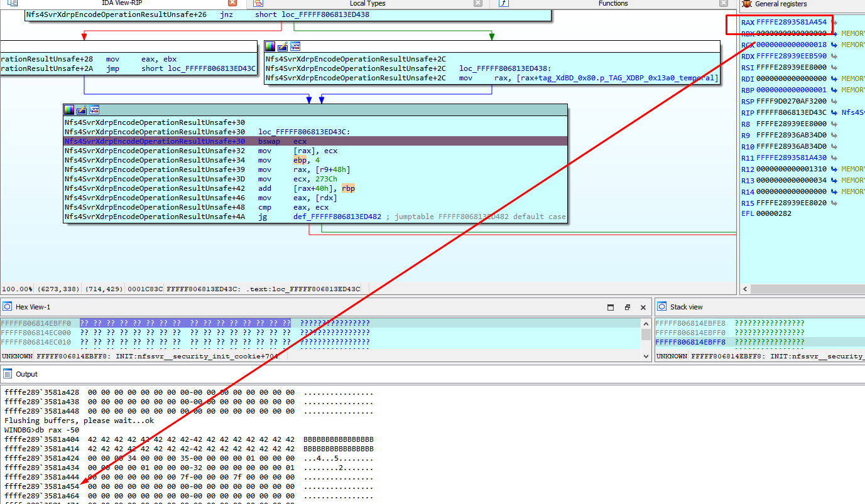The image size is (865, 504).
Task: Close the IDA View-RIP tab
Action: click(x=232, y=4)
